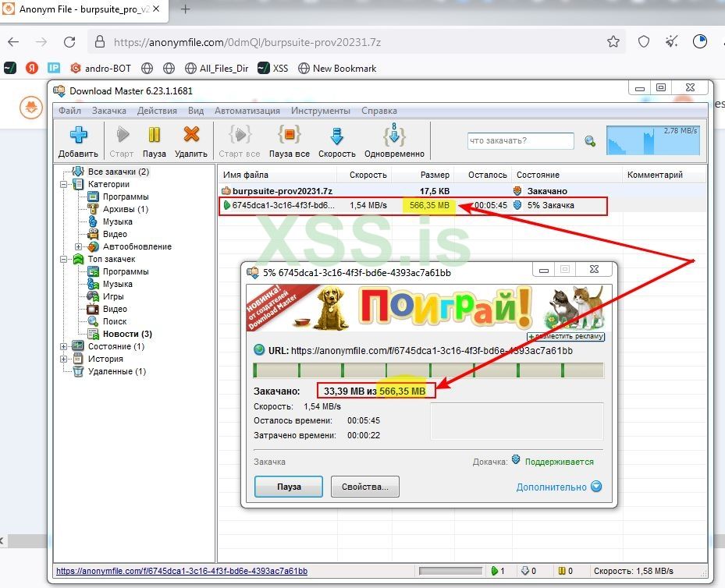Screen dimensions: 725x588
Task: Click the Программы icon under Топ закачек
Action: pyautogui.click(x=94, y=271)
